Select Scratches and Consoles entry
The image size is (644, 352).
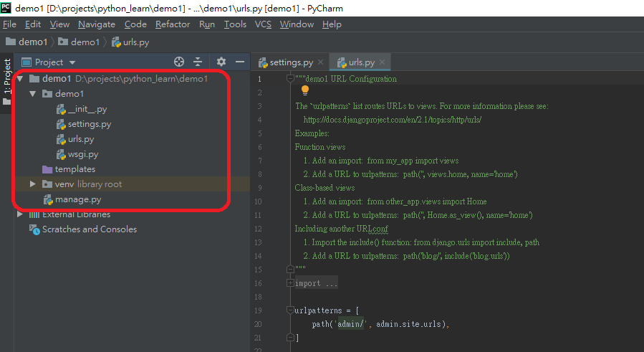[x=90, y=229]
